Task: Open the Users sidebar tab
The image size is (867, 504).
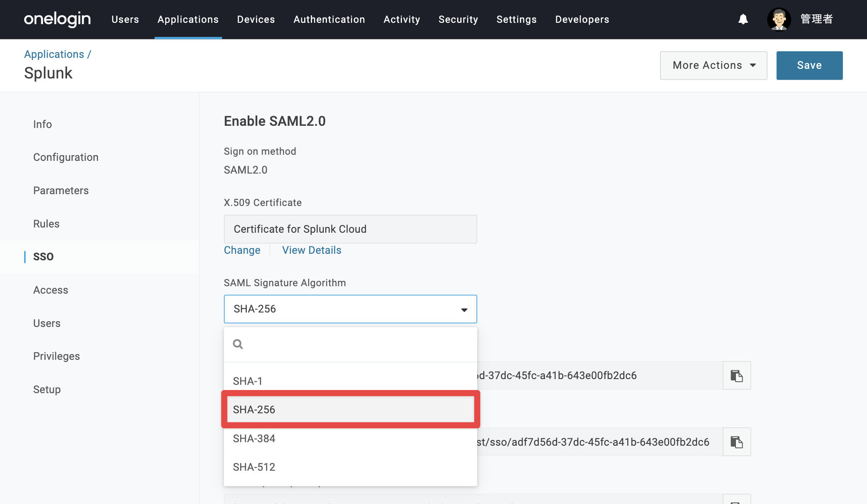Action: coord(47,323)
